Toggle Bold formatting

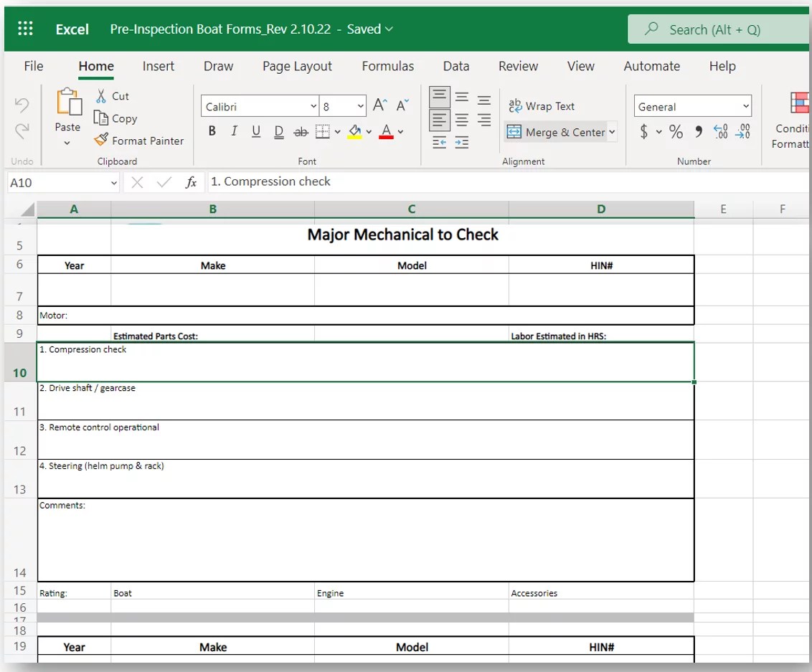click(212, 131)
